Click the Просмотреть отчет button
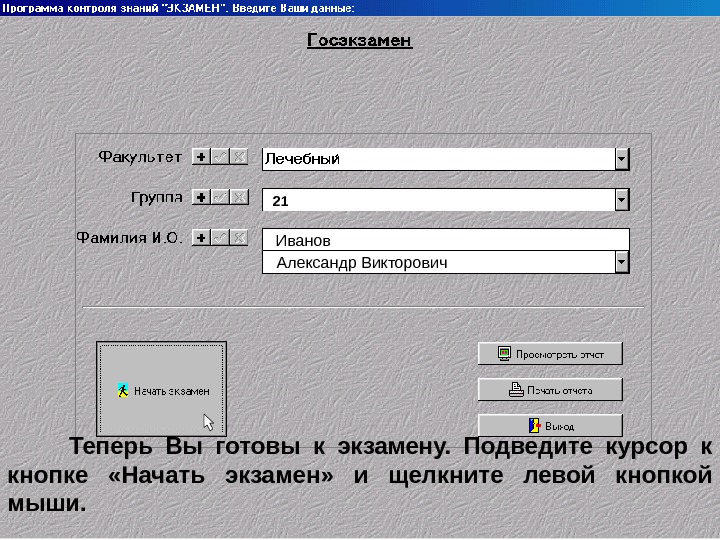720x540 pixels. point(550,354)
